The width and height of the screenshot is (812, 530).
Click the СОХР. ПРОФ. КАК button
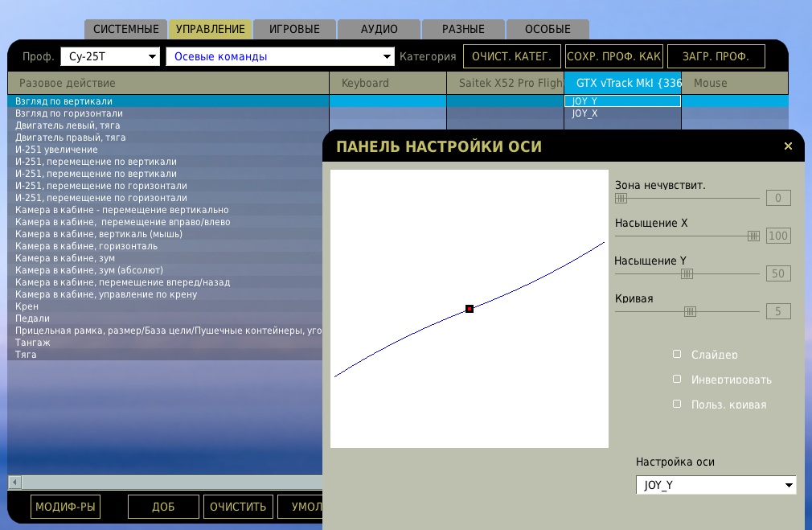(613, 56)
